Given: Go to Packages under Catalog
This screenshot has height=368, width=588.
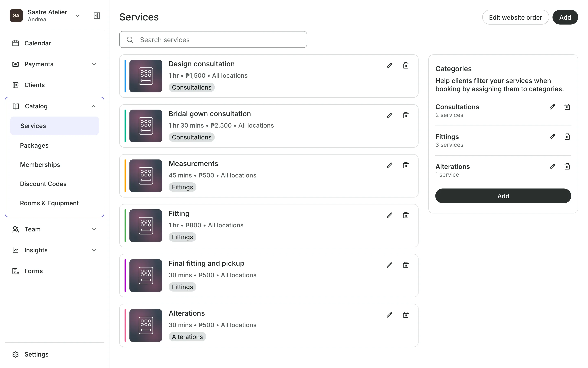Looking at the screenshot, I should point(55,146).
